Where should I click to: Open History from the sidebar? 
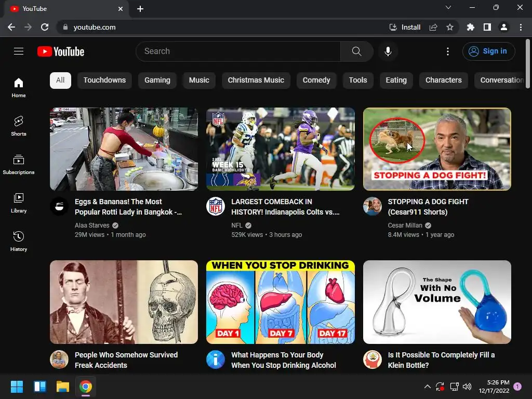coord(19,241)
